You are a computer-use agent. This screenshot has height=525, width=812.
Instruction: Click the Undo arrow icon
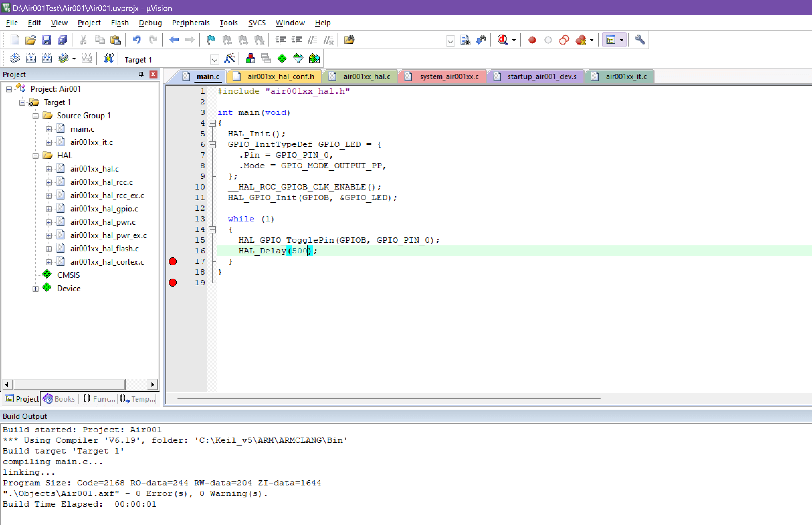[137, 40]
